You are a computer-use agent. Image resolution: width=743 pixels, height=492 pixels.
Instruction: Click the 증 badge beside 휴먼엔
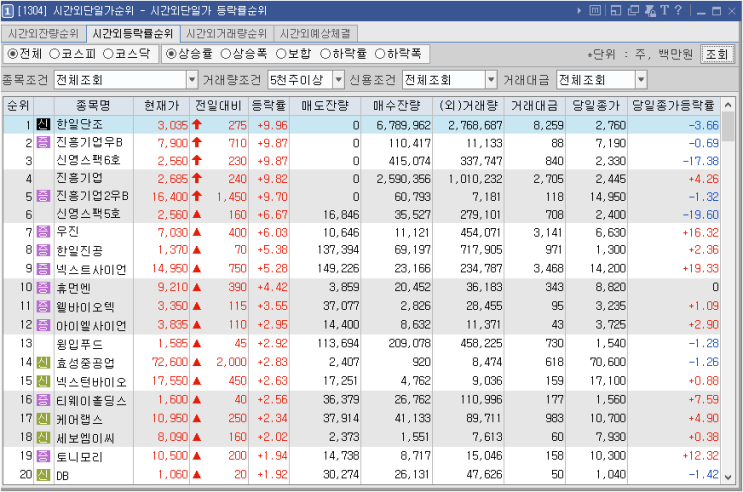(43, 287)
